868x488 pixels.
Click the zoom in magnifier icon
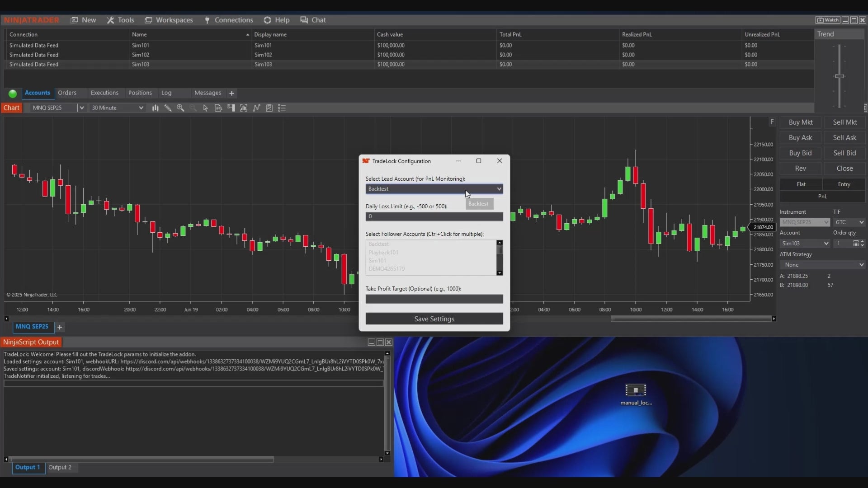point(180,108)
